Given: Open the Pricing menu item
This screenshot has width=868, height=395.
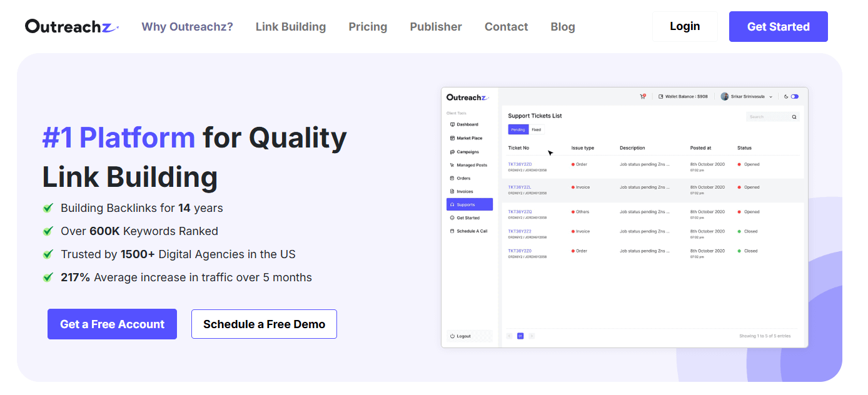Looking at the screenshot, I should click(368, 27).
